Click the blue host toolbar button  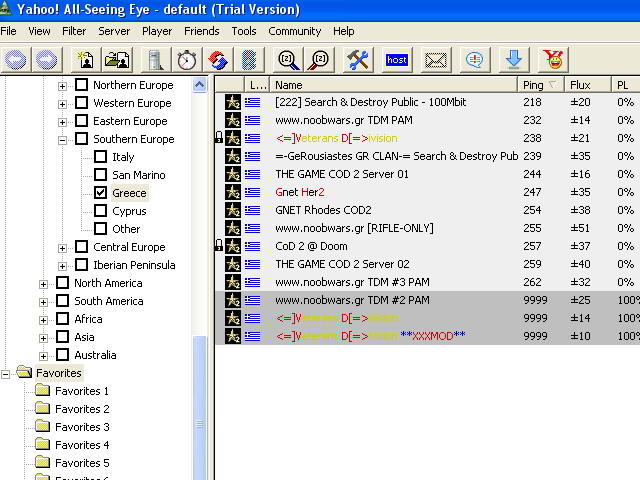397,60
